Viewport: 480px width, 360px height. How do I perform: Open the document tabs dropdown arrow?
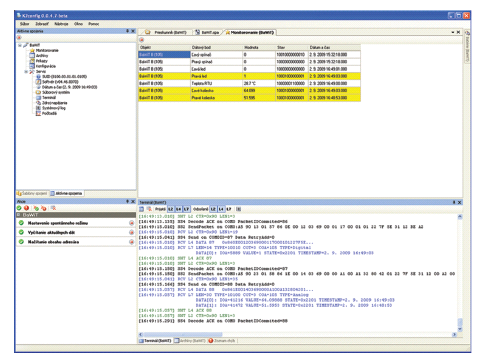click(x=453, y=32)
